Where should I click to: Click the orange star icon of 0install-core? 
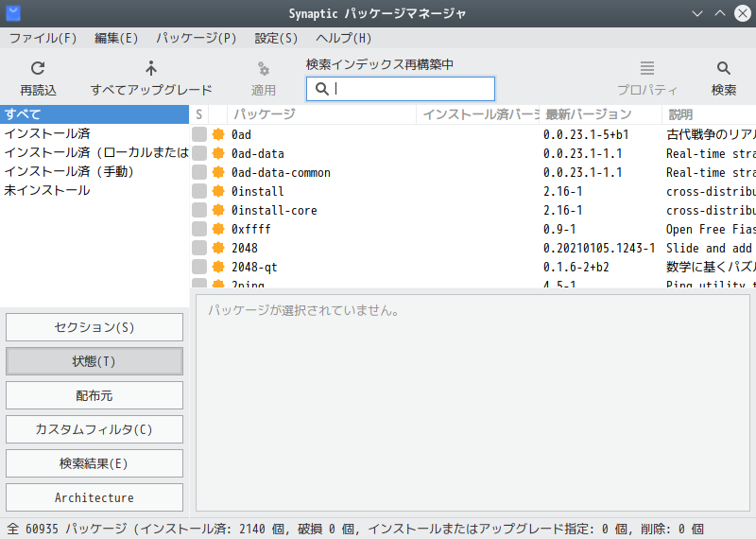218,210
